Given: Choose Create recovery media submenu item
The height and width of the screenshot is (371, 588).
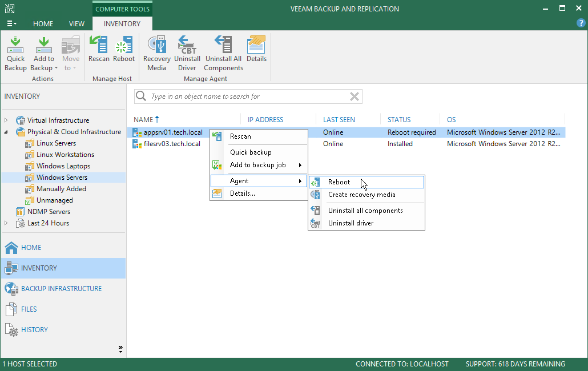Looking at the screenshot, I should click(x=367, y=195).
